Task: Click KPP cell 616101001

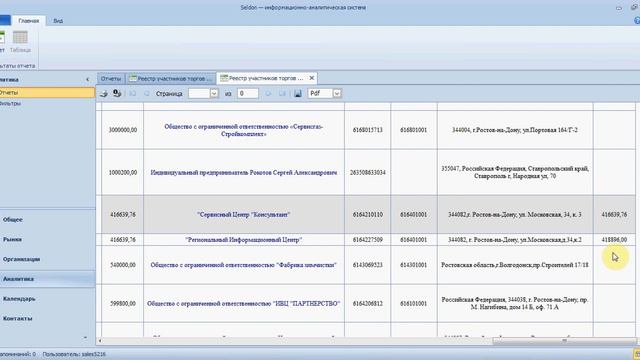Action: click(x=414, y=304)
